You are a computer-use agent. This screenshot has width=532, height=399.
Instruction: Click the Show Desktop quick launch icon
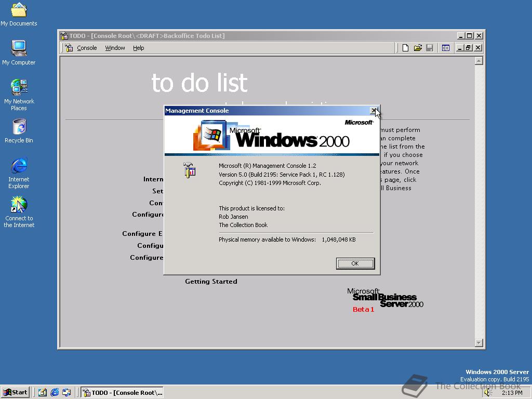pos(43,393)
